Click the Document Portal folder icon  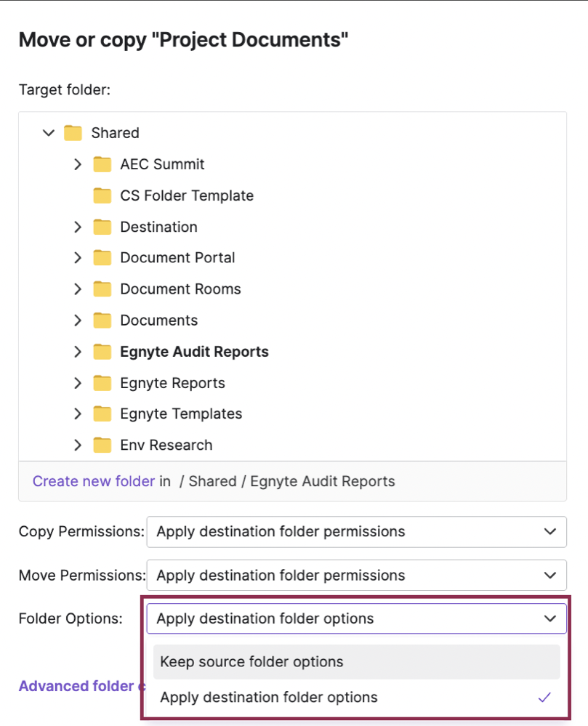(x=102, y=258)
